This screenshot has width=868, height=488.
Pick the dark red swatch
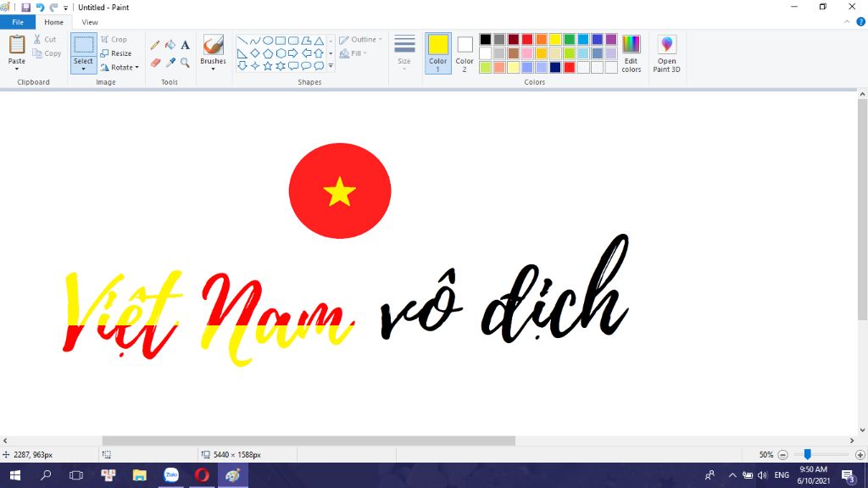[x=514, y=39]
